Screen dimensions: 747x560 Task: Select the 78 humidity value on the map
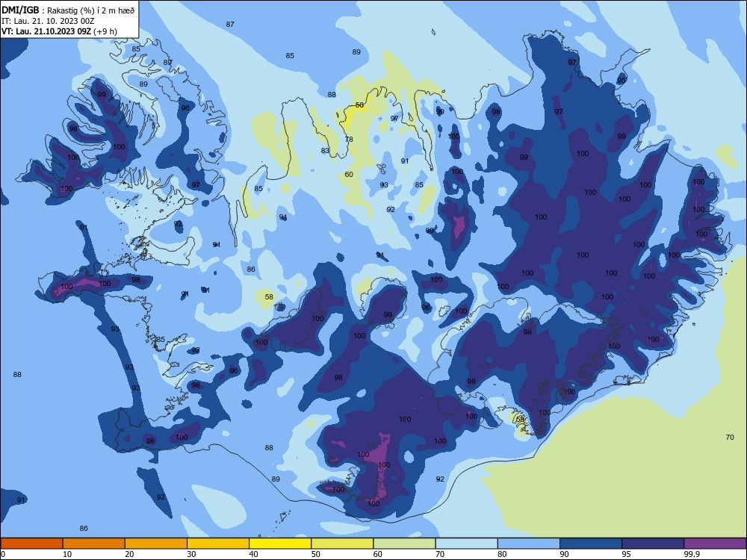click(349, 139)
